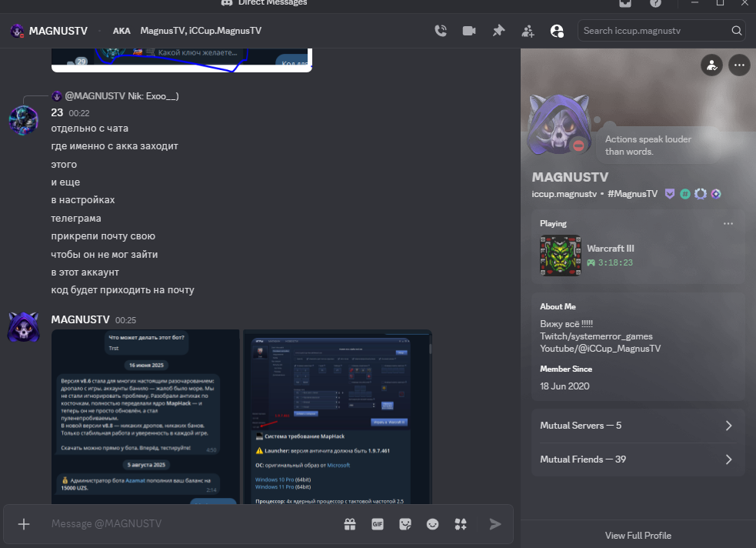Click the MAGNUSTV profile avatar in panel
Viewport: 756px width, 548px height.
[x=560, y=125]
